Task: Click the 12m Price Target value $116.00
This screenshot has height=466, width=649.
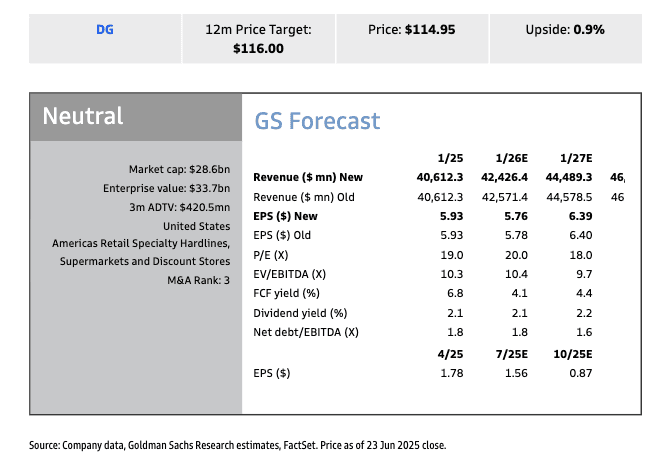Action: (258, 48)
